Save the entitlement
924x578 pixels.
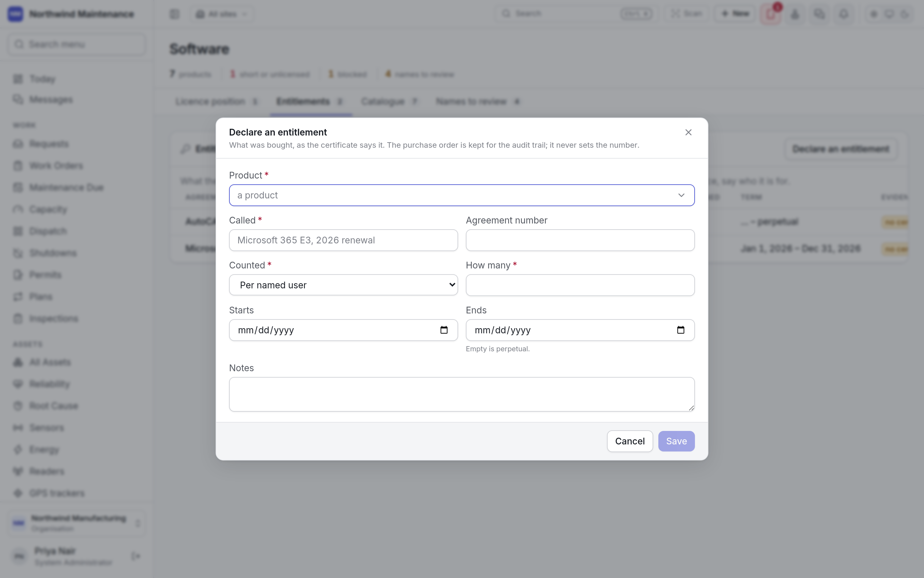tap(676, 441)
